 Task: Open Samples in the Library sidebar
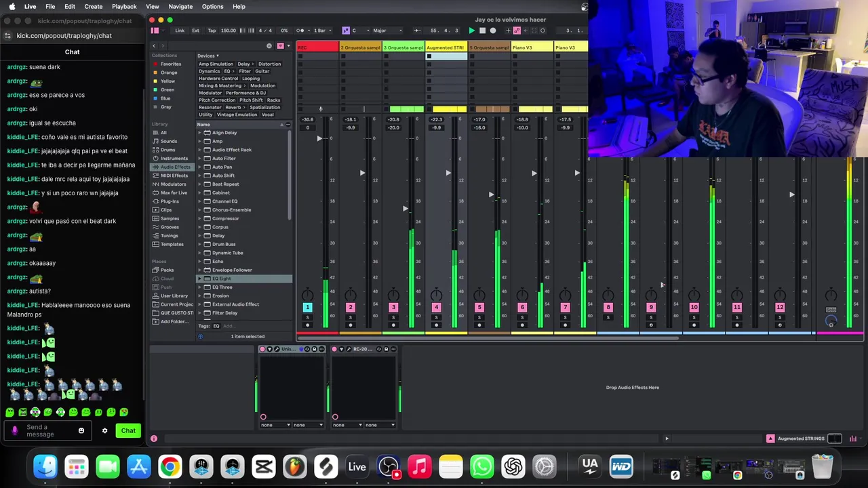pos(170,218)
